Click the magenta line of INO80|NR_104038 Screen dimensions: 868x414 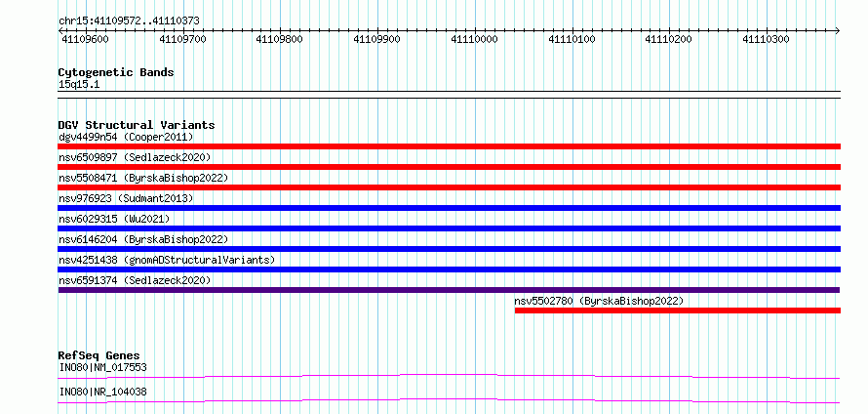pyautogui.click(x=449, y=400)
